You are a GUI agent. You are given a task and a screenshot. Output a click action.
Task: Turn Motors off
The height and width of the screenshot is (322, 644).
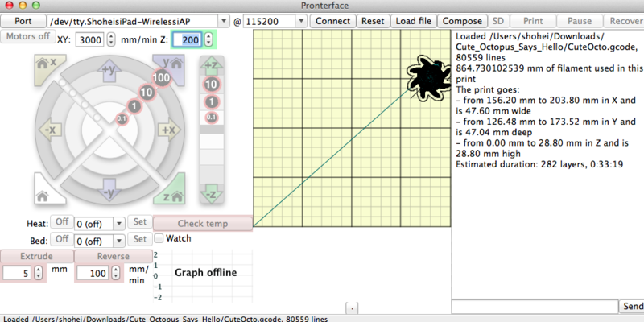28,36
